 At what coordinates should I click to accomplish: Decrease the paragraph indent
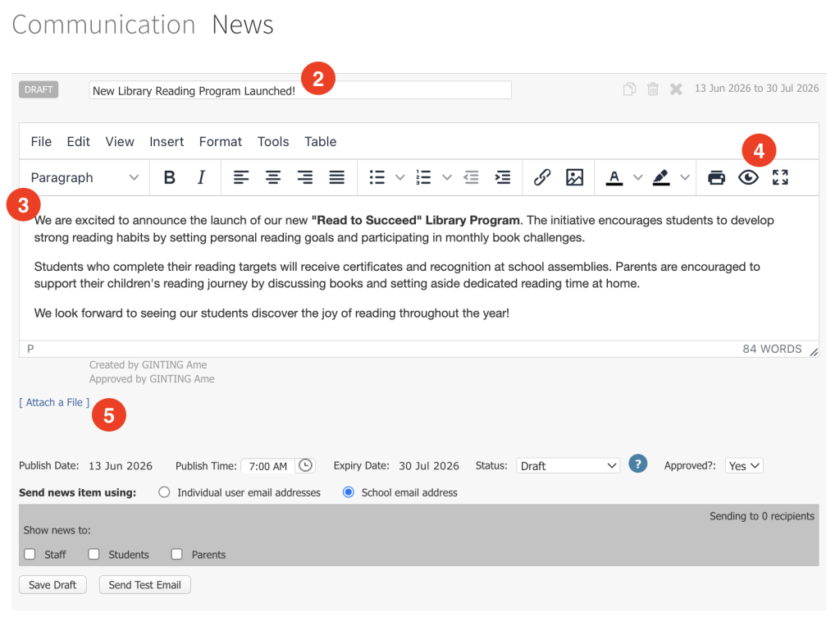click(x=471, y=177)
